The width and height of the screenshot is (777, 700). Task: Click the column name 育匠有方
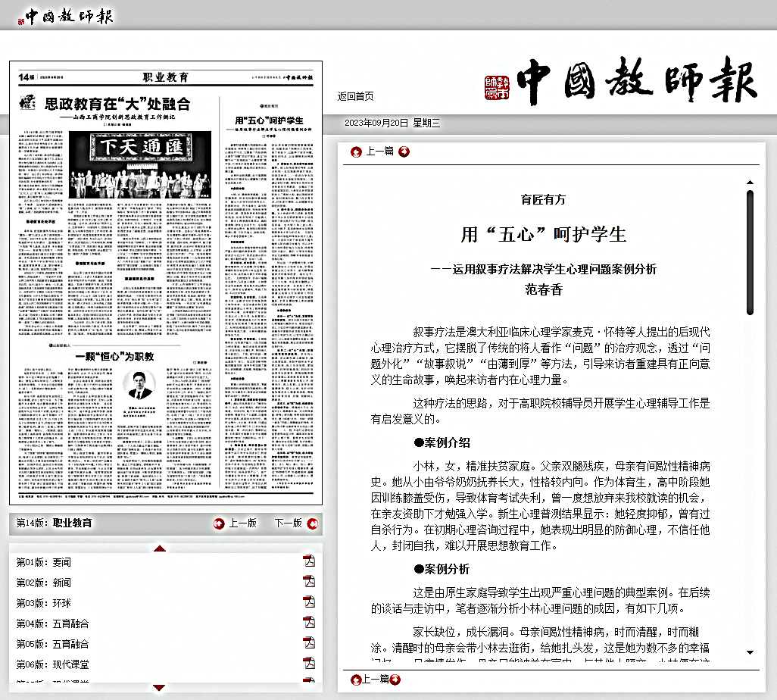[543, 199]
